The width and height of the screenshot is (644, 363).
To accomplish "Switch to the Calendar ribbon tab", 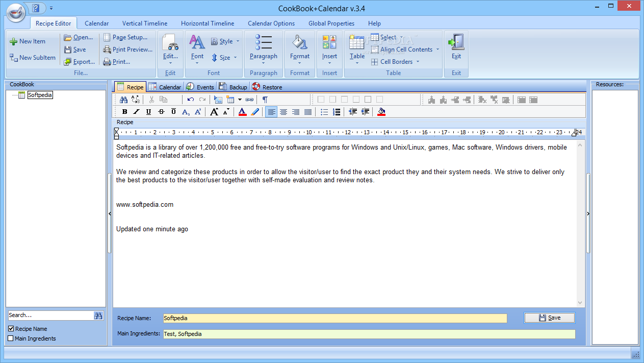I will click(96, 23).
